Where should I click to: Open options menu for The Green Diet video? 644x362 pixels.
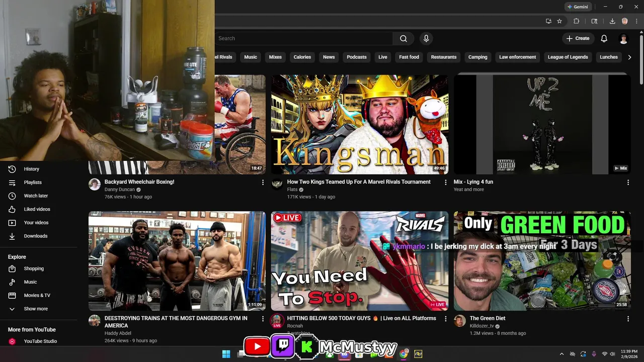[x=628, y=319]
